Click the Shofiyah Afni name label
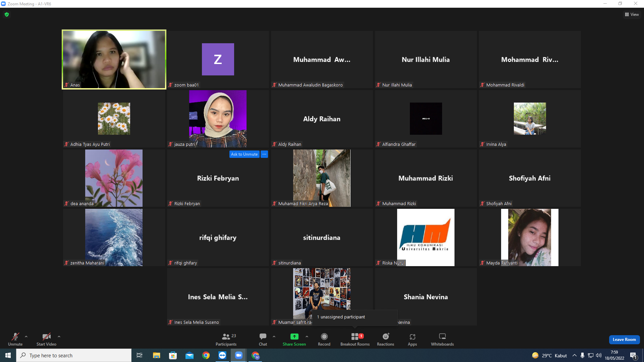 (x=499, y=204)
